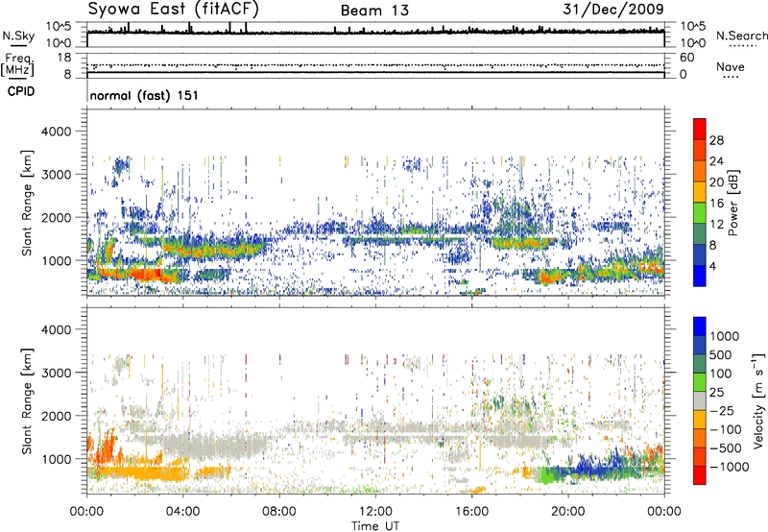Click the date '31/Dec/2009'
The height and width of the screenshot is (532, 768).
(x=613, y=9)
